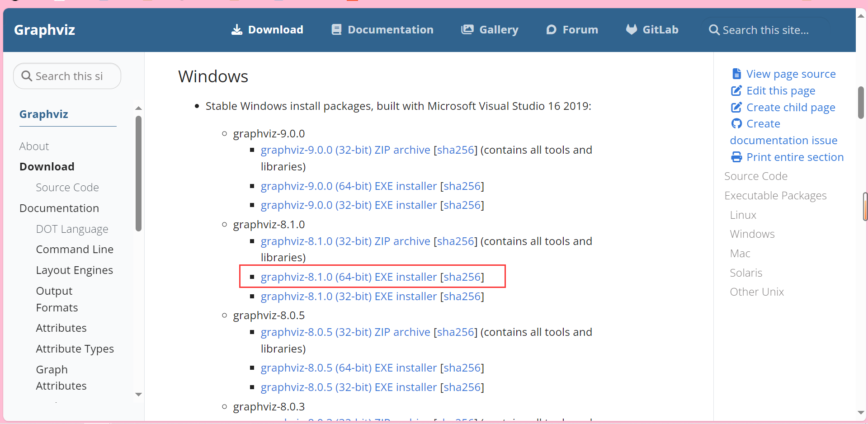Download graphviz-8.0.5 (32-bit) ZIP archive

(345, 332)
